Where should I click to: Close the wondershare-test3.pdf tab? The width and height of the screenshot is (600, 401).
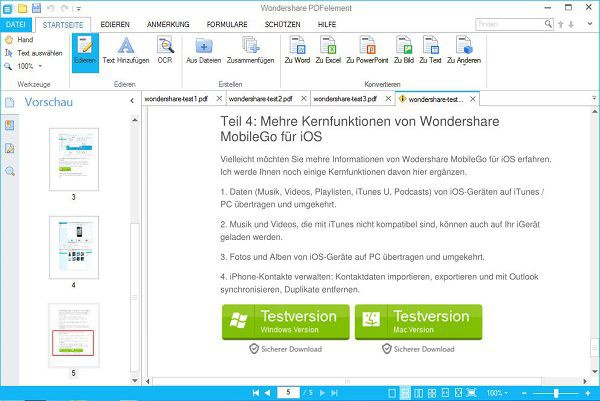pyautogui.click(x=388, y=99)
